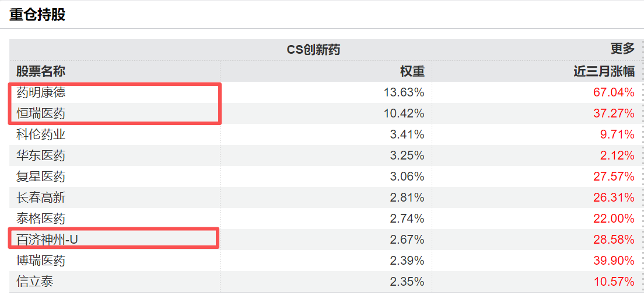644x298 pixels.
Task: Click the 百济神州-U stock name
Action: tap(47, 240)
